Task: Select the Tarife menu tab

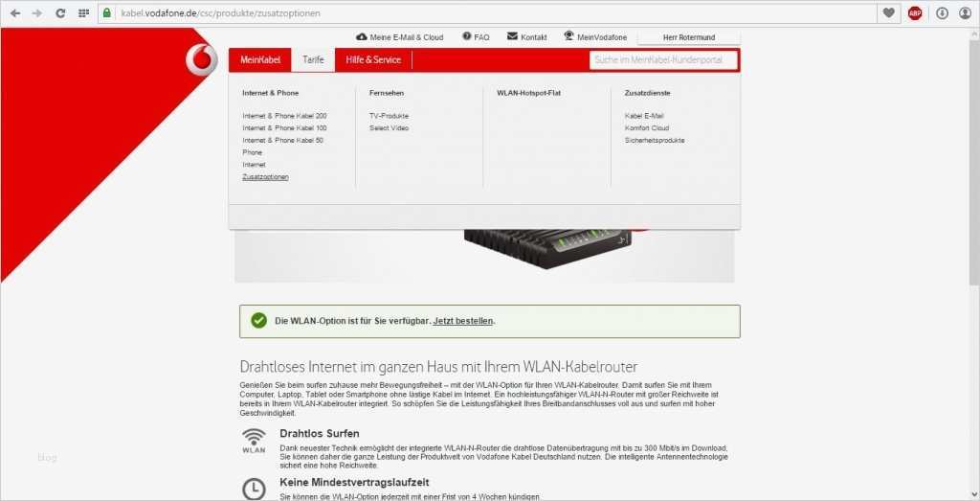Action: click(x=313, y=60)
